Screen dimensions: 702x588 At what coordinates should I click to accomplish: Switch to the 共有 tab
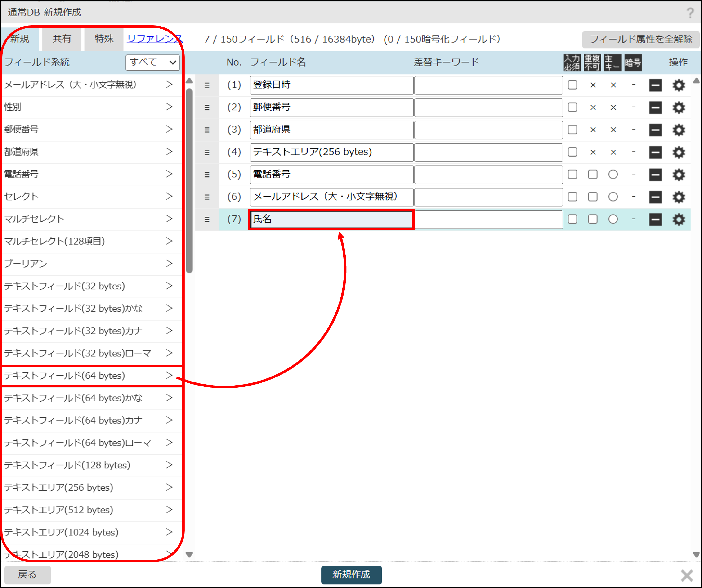pos(62,39)
